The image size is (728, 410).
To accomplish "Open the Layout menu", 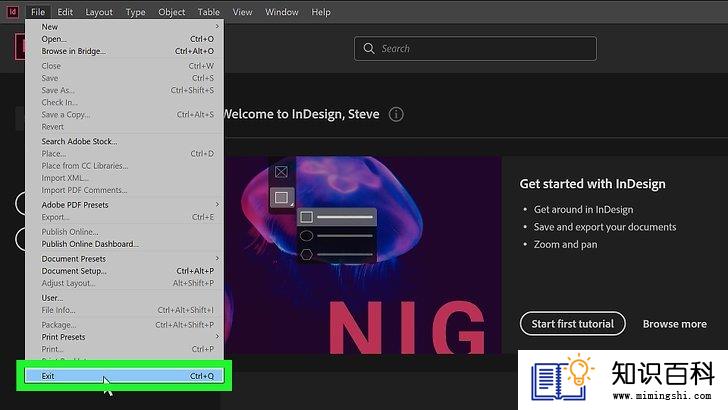I will coord(99,12).
